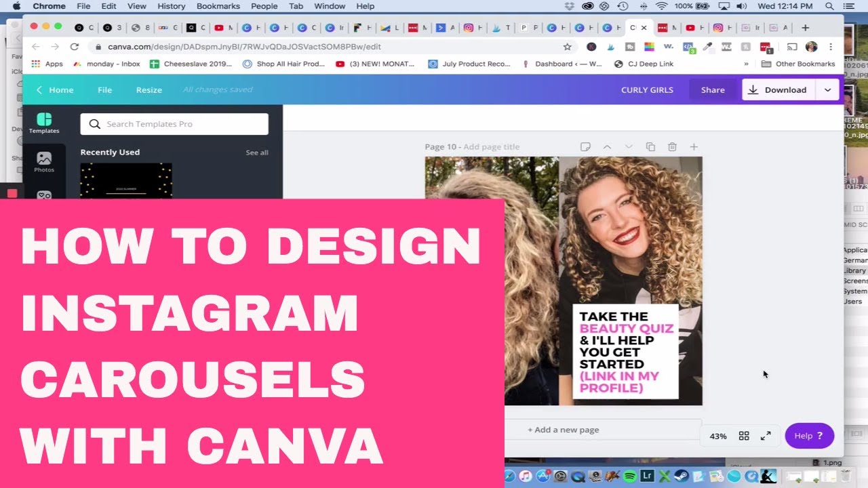Screen dimensions: 868x488
Task: Expand the hidden bookmarks overflow chevron
Action: 746,64
